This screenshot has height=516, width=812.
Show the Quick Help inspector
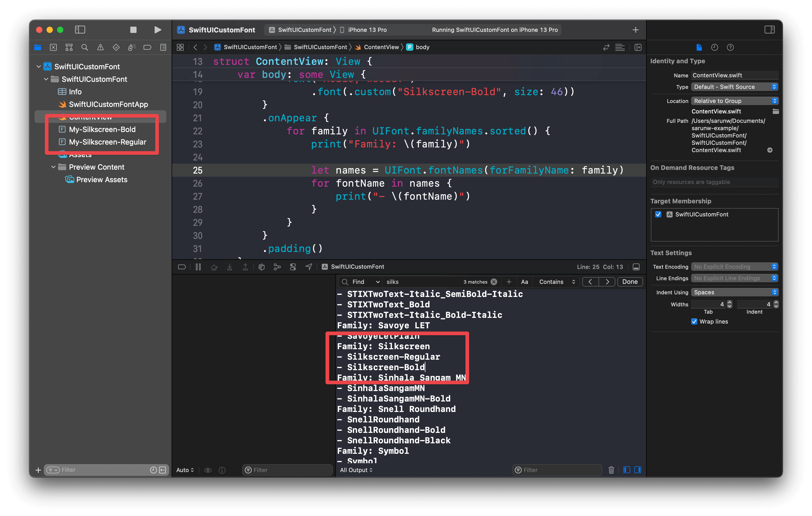click(730, 47)
